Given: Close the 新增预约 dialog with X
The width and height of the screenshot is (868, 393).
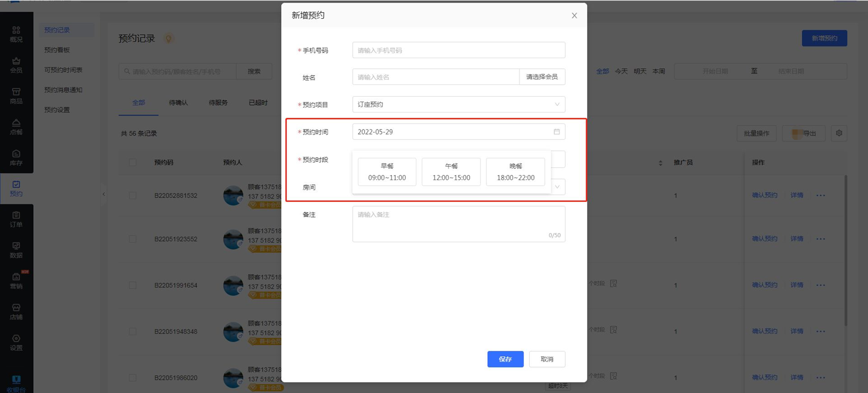Looking at the screenshot, I should coord(574,16).
